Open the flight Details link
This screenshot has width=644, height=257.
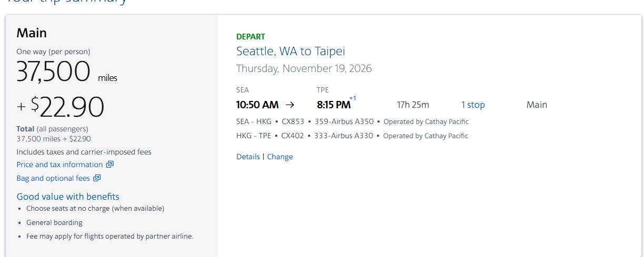pyautogui.click(x=248, y=157)
